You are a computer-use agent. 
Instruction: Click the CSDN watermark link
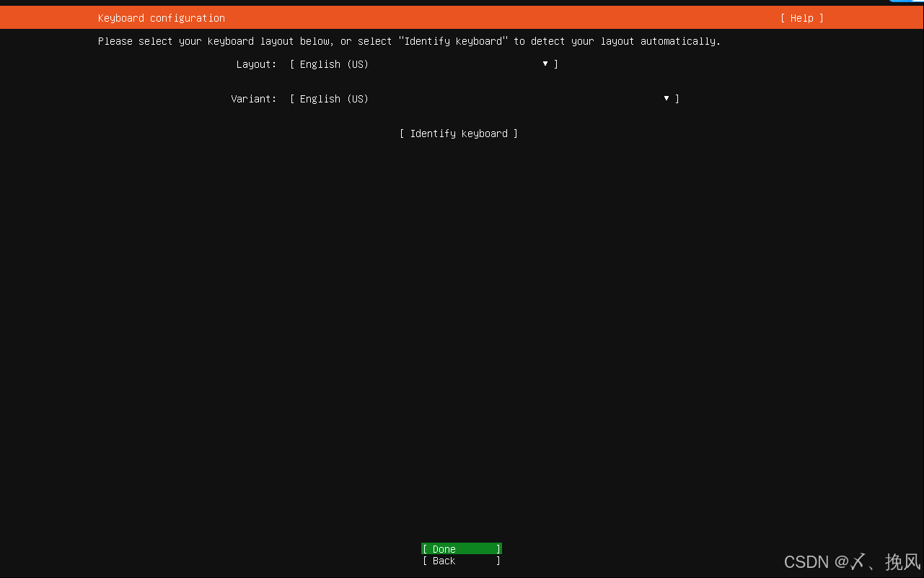click(851, 561)
